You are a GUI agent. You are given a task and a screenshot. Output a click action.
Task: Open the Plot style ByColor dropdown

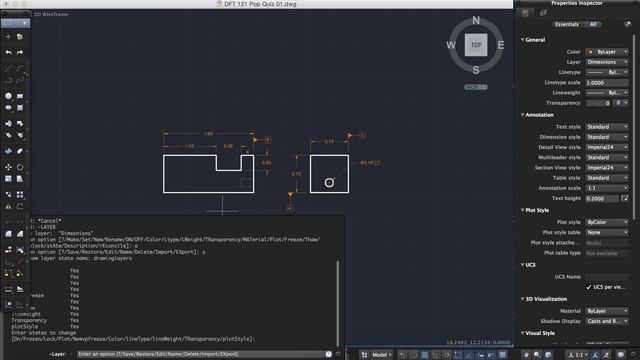(607, 222)
